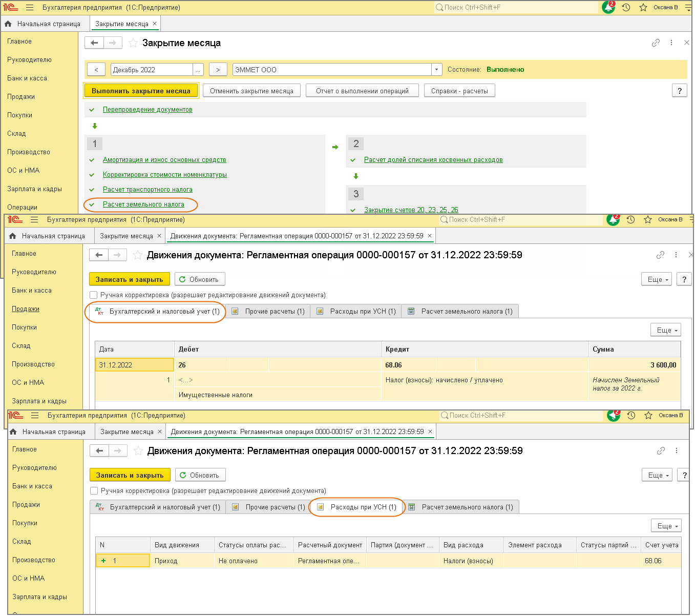Open favorites star in top window title bar
695x616 pixels.
[643, 8]
